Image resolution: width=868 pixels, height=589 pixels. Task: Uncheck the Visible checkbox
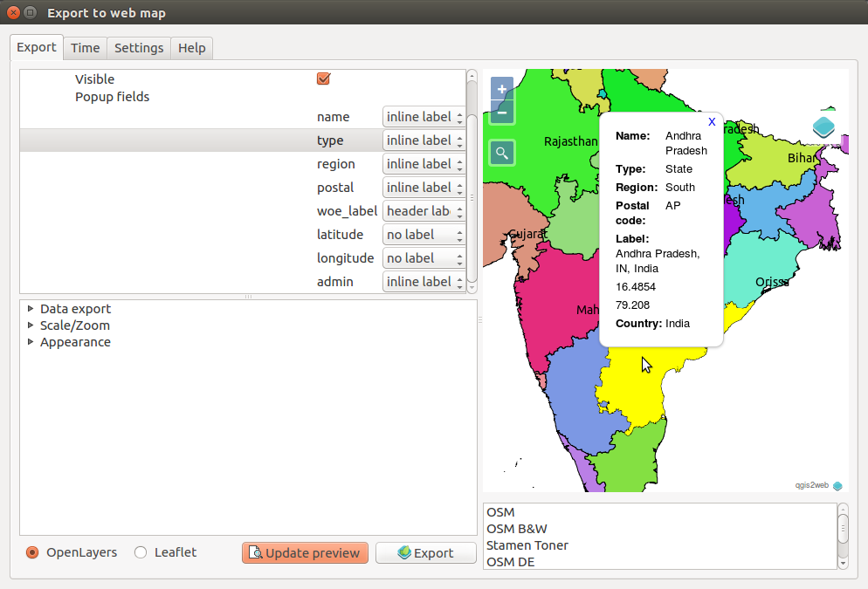[324, 79]
